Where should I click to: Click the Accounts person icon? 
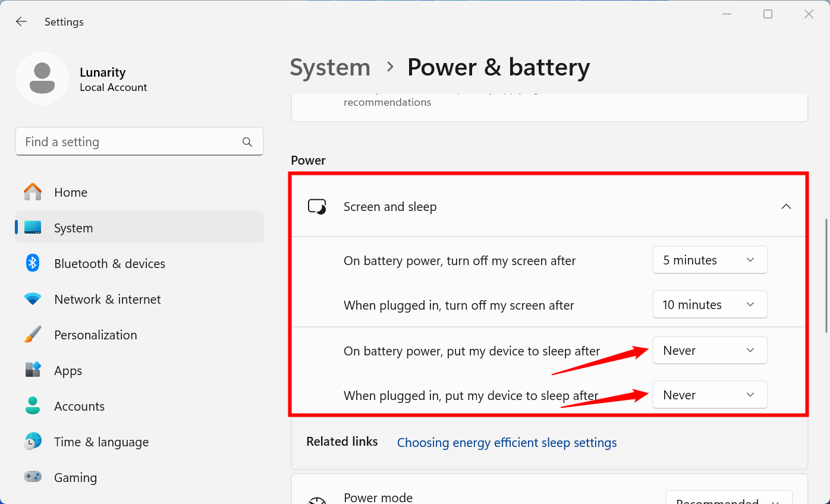33,406
